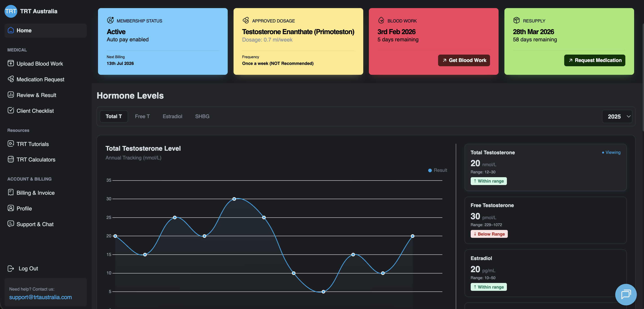Open the chat bubble in bottom right corner
Viewport: 644px width, 309px height.
click(x=626, y=294)
